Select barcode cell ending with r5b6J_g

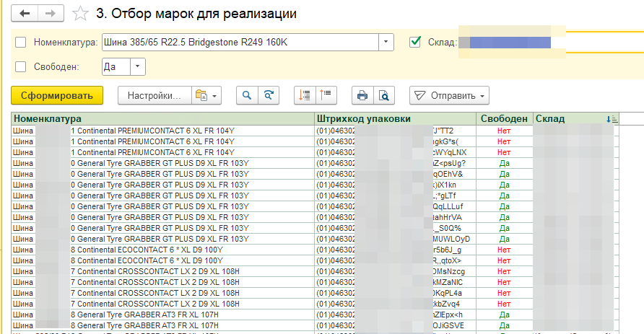pos(395,250)
